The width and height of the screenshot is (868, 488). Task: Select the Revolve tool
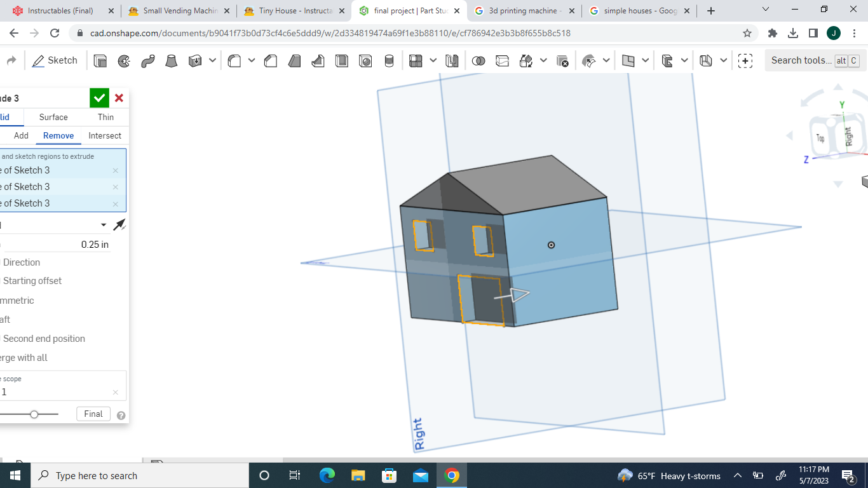click(x=124, y=60)
